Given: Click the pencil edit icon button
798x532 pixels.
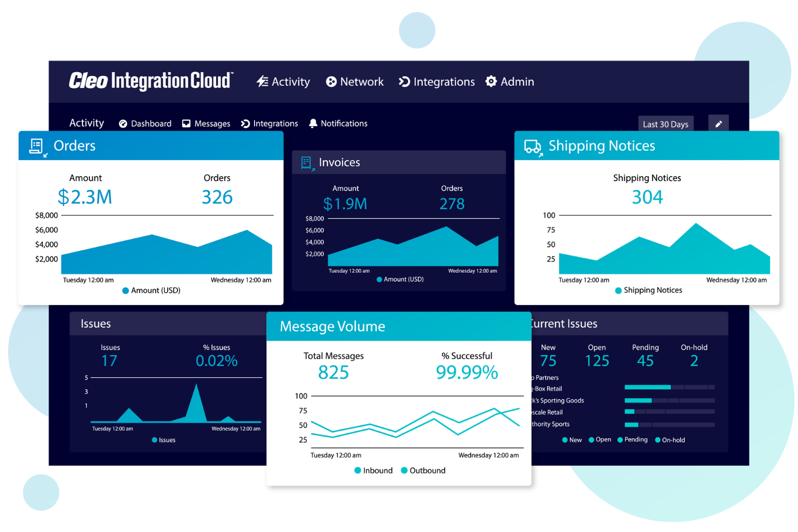Looking at the screenshot, I should coord(718,124).
